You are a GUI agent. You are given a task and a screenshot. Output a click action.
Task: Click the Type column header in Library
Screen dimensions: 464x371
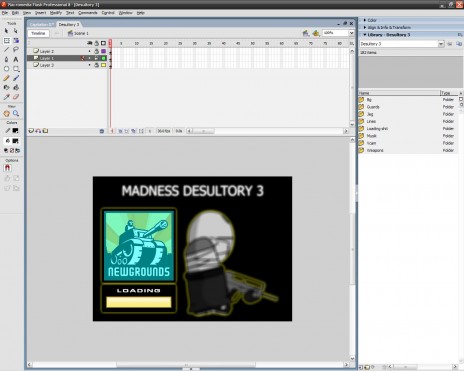click(449, 93)
